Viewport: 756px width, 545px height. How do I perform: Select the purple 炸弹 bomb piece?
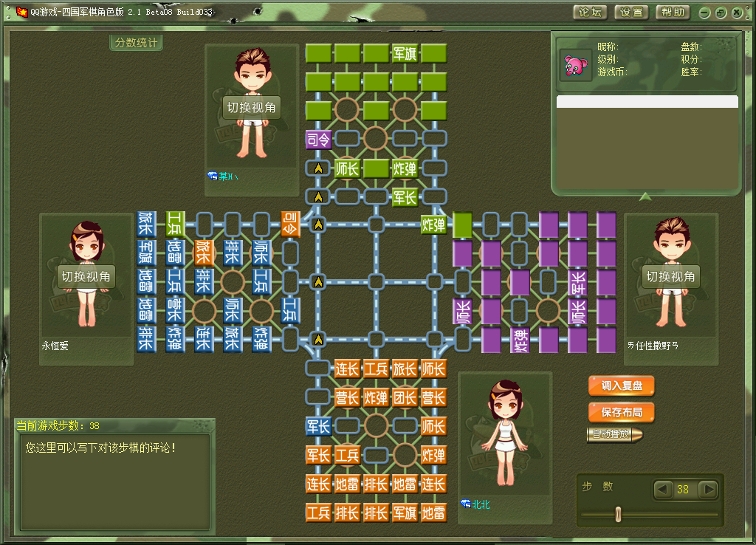[520, 340]
